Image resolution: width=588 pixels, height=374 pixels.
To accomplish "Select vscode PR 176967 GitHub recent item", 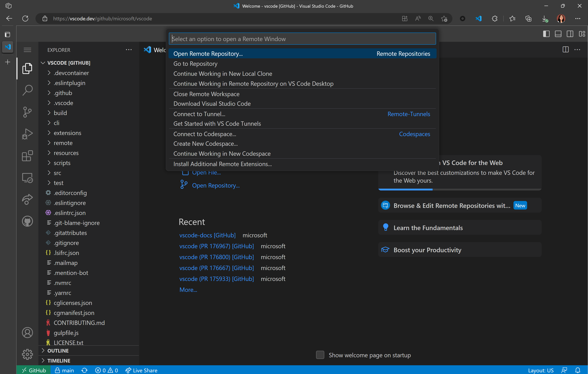I will tap(216, 246).
